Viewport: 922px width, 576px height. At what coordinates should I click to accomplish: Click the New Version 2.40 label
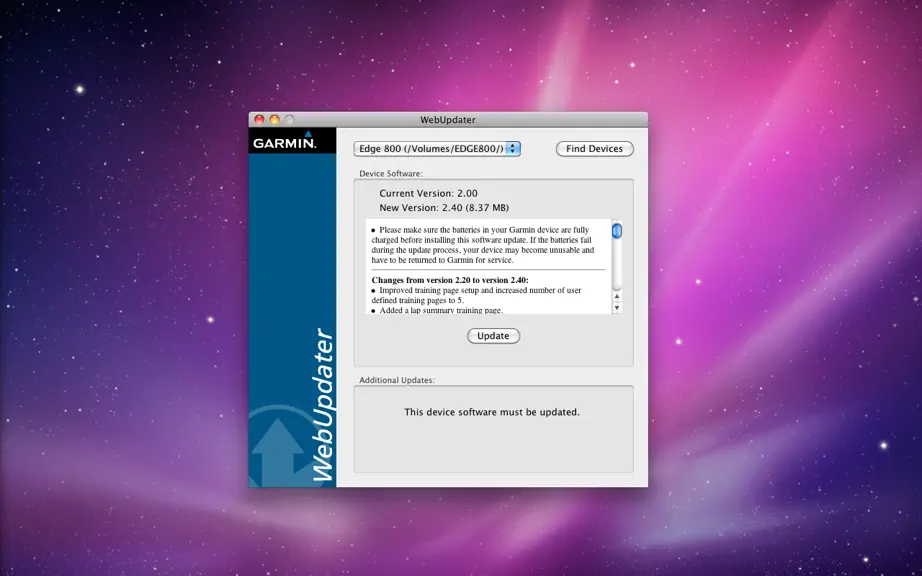tap(444, 207)
